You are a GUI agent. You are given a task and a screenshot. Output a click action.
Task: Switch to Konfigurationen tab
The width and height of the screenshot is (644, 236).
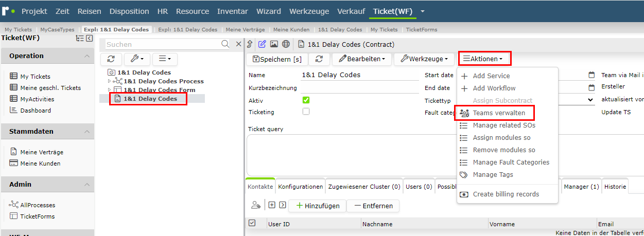(x=301, y=187)
